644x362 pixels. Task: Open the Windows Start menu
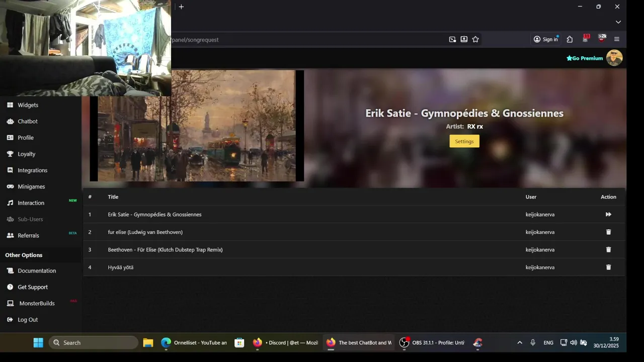(x=38, y=342)
